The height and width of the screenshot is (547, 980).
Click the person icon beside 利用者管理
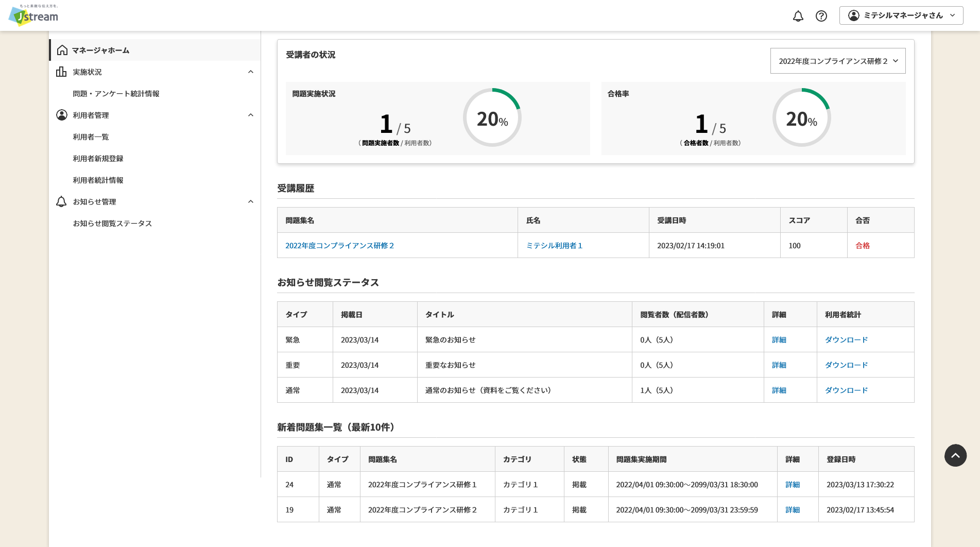point(62,115)
